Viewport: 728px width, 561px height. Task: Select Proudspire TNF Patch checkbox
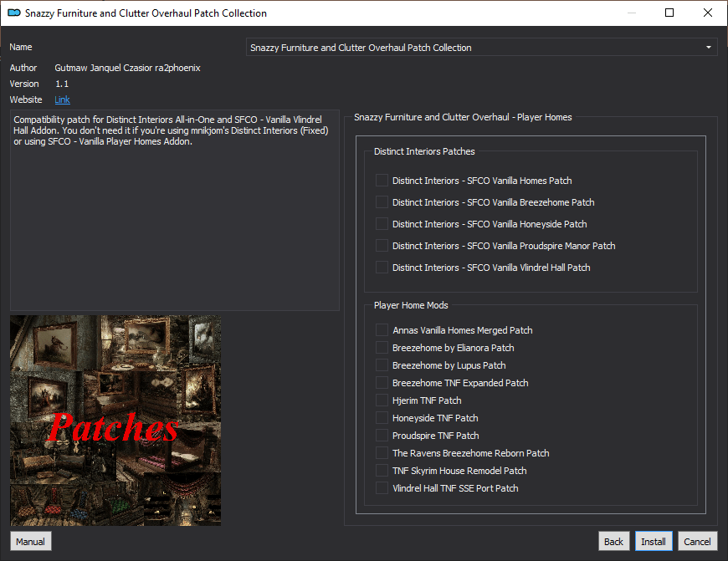382,436
